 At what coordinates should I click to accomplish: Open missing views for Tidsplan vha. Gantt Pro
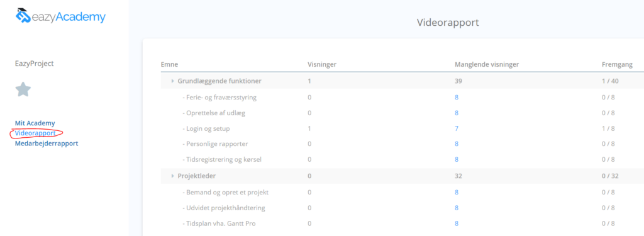pos(457,223)
